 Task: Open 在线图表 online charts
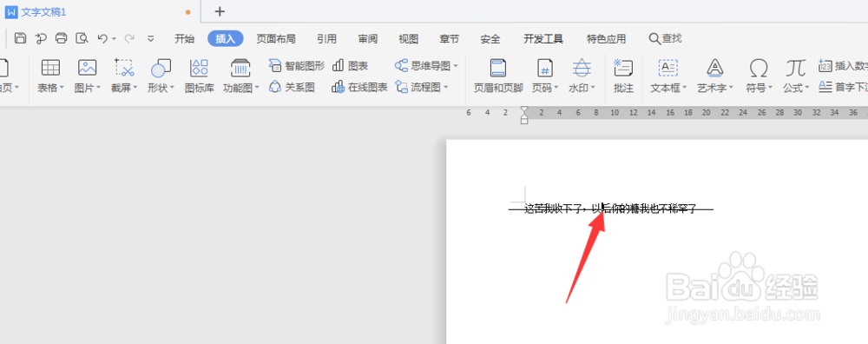point(359,87)
